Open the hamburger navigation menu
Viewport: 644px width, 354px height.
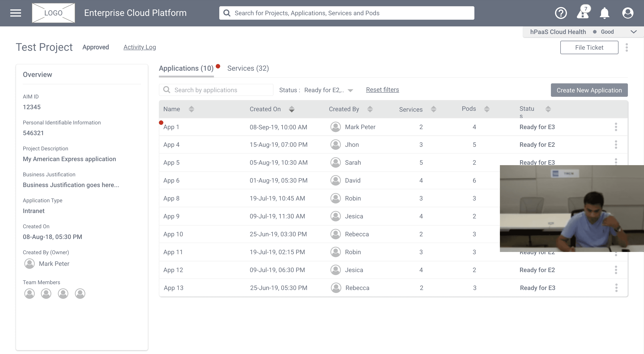tap(15, 13)
